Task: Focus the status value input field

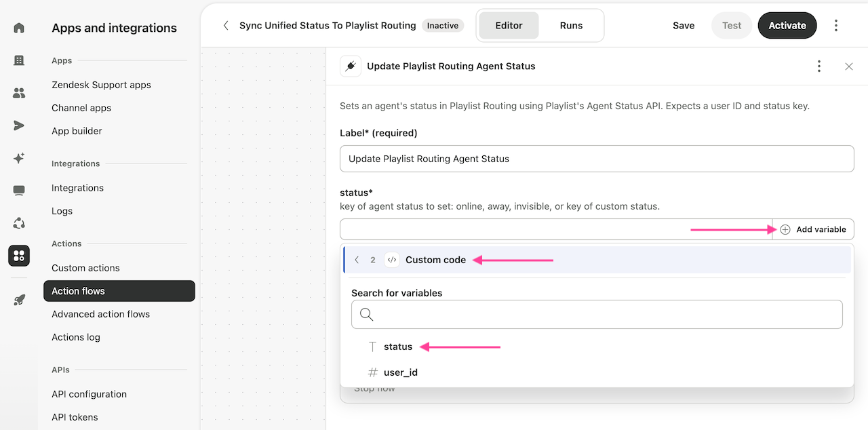Action: pyautogui.click(x=556, y=229)
